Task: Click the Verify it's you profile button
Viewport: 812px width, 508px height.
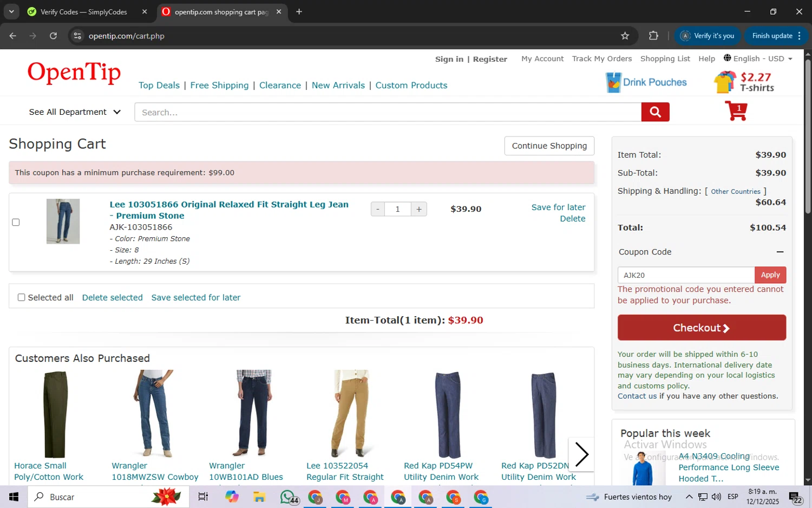Action: point(707,36)
